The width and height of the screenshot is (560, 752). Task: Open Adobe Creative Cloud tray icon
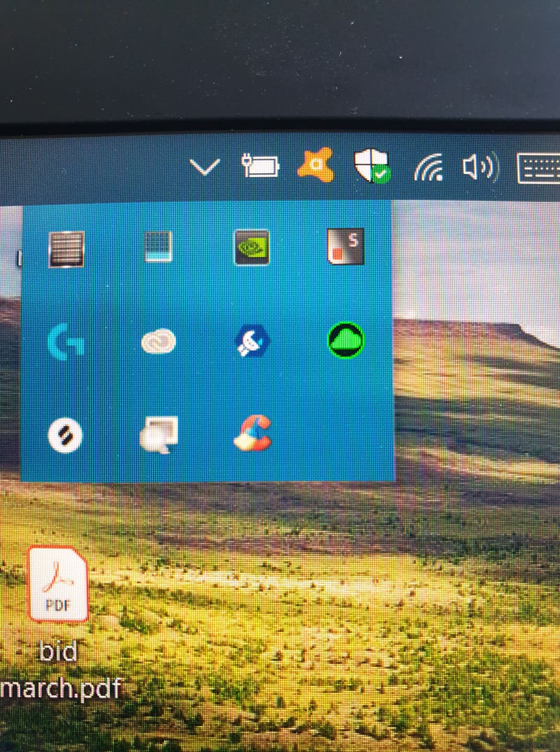[158, 342]
